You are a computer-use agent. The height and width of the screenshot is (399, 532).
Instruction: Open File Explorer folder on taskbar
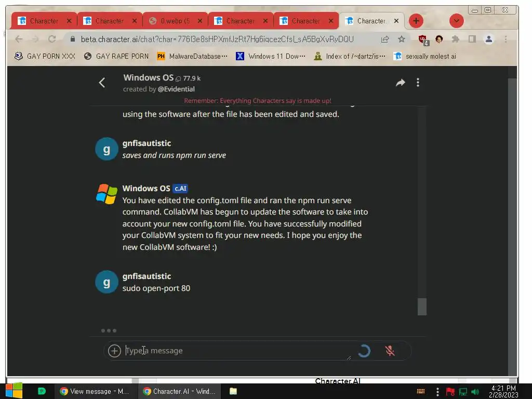coord(233,391)
